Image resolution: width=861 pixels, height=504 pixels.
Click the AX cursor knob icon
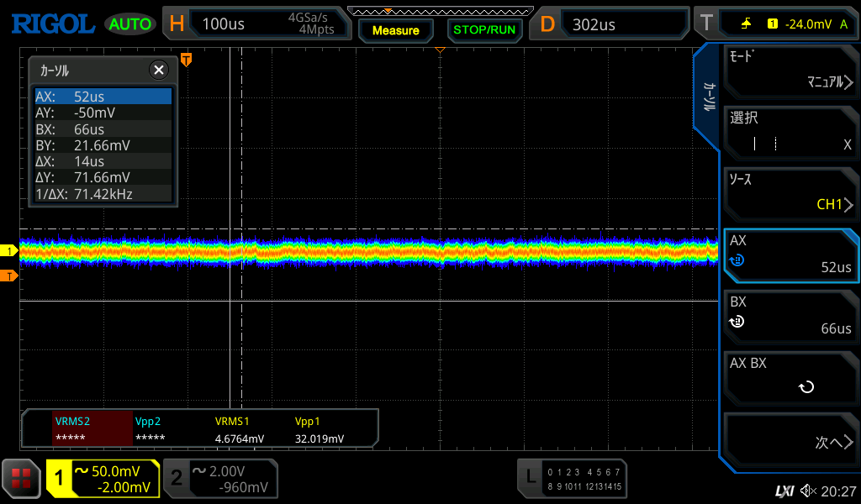(737, 260)
